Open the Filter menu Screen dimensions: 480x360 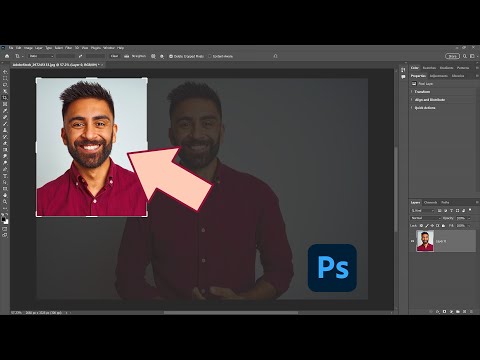(69, 48)
